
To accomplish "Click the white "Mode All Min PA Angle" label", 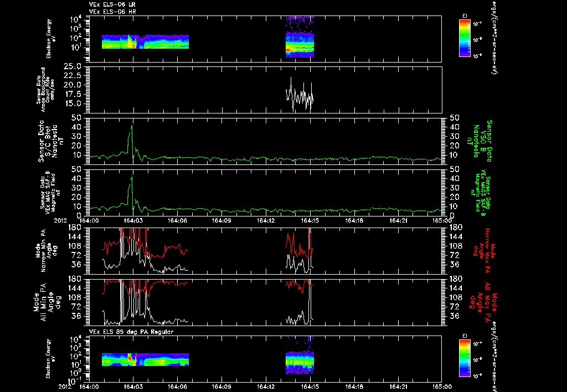I will point(47,302).
